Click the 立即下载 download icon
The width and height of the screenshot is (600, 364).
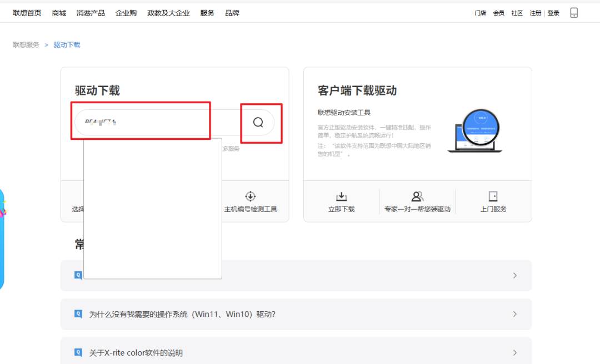[341, 196]
